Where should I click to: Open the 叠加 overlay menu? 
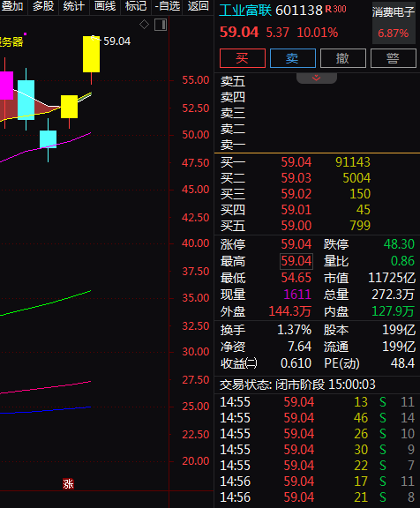tap(12, 6)
